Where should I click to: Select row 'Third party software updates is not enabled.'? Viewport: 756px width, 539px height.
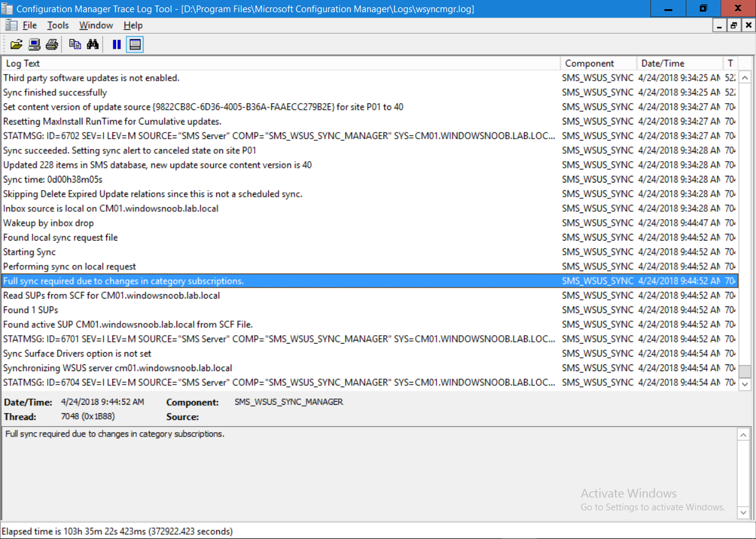[370, 78]
